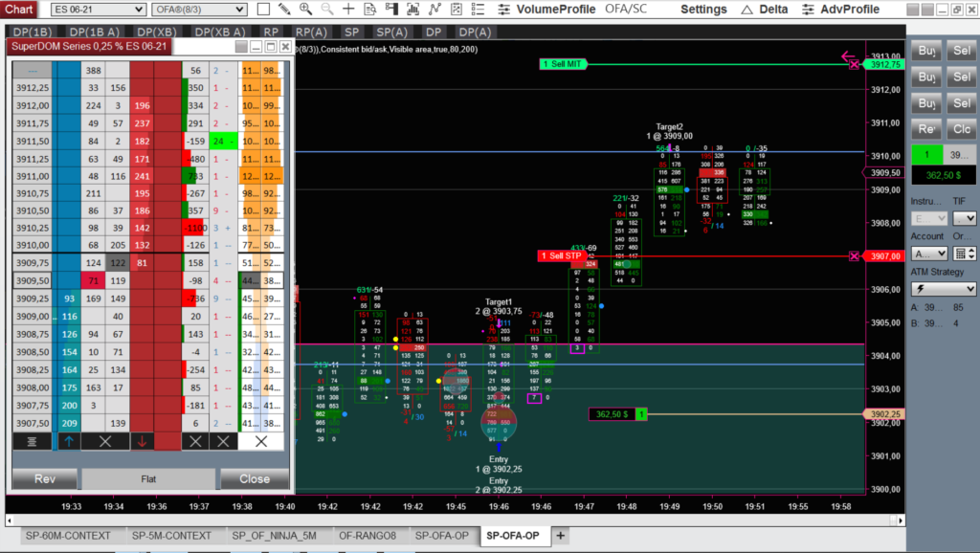
Task: Click the -1100 delta cell in SuperDOM
Action: pos(195,228)
